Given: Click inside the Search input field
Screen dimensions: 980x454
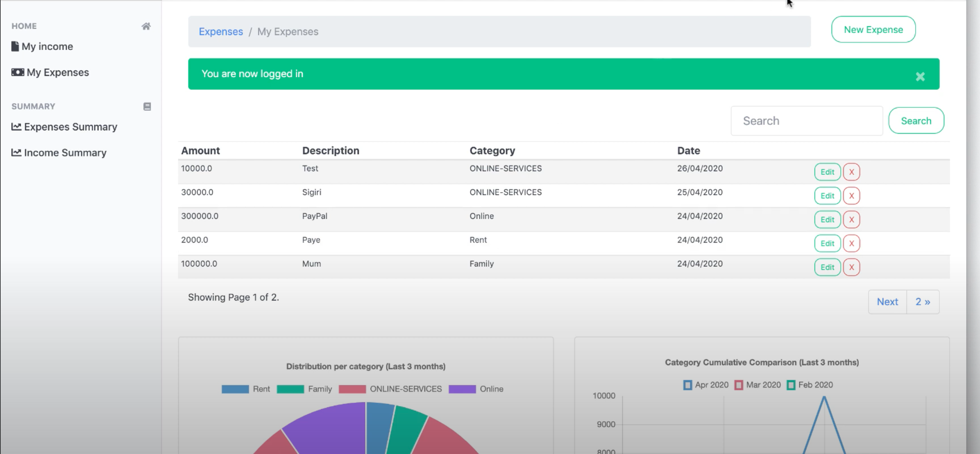Looking at the screenshot, I should click(x=806, y=120).
